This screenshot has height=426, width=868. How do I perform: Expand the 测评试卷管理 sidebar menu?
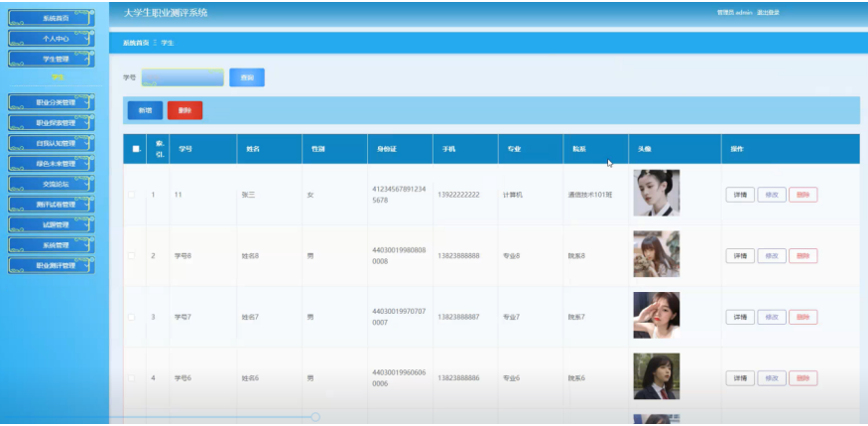click(x=51, y=205)
